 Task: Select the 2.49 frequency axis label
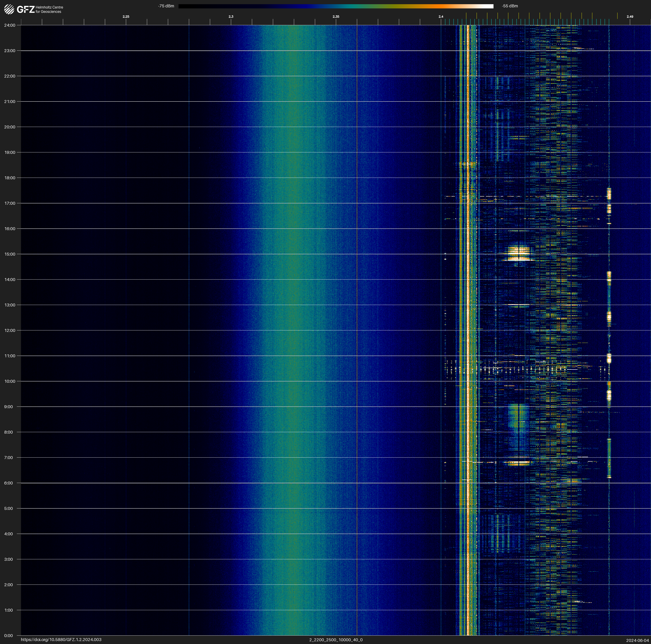click(x=630, y=17)
